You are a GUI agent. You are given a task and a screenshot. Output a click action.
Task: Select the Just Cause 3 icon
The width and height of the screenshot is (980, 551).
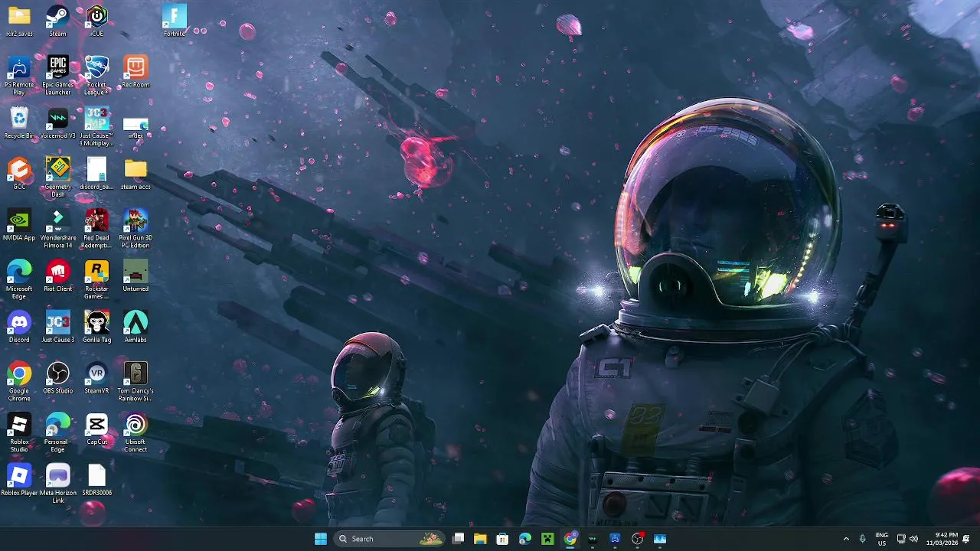point(57,327)
